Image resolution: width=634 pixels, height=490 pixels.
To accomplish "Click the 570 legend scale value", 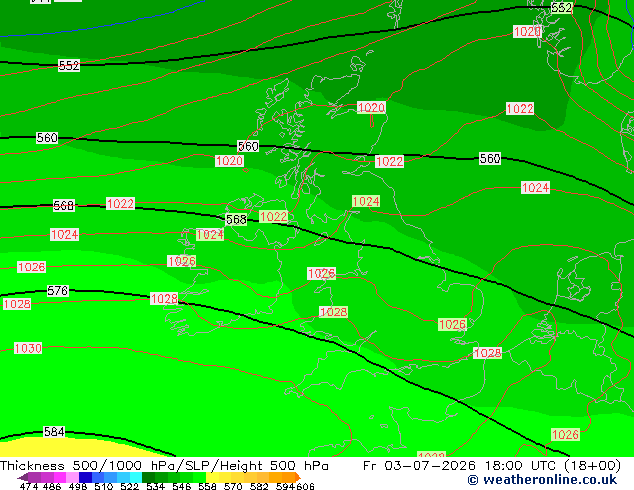I will (x=233, y=486).
